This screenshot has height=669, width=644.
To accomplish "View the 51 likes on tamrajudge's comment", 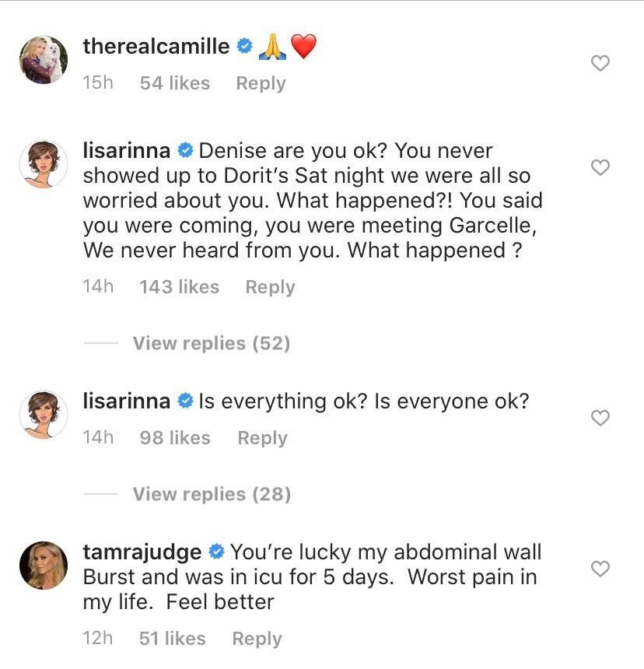I will click(x=172, y=639).
